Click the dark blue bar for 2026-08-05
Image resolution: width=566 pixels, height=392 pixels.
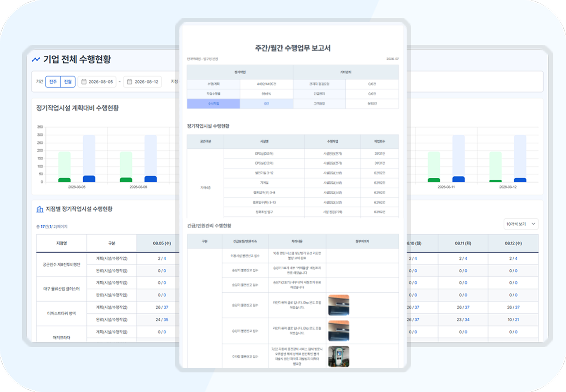click(89, 179)
